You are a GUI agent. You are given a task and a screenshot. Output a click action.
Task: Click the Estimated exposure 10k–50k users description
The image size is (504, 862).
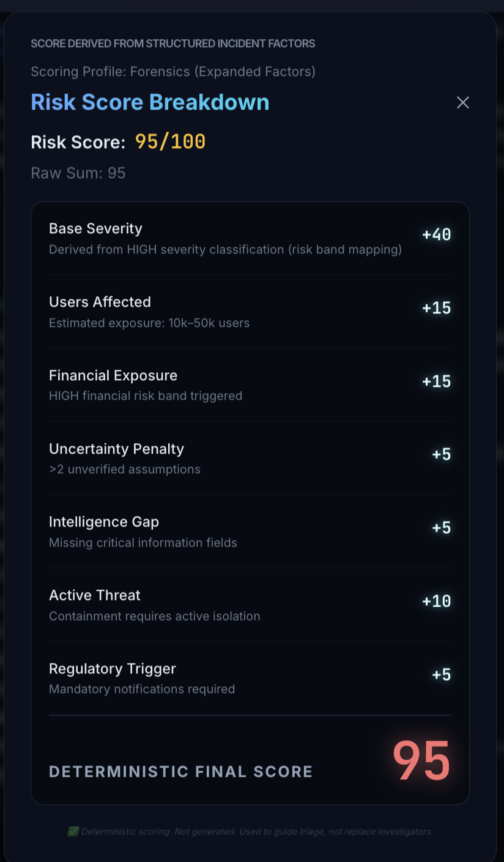pyautogui.click(x=149, y=323)
